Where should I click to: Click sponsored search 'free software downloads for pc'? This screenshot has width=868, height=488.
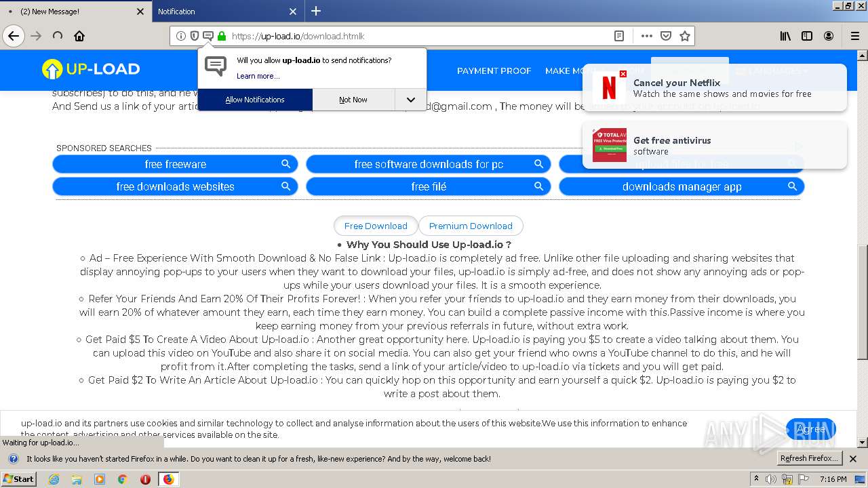429,164
